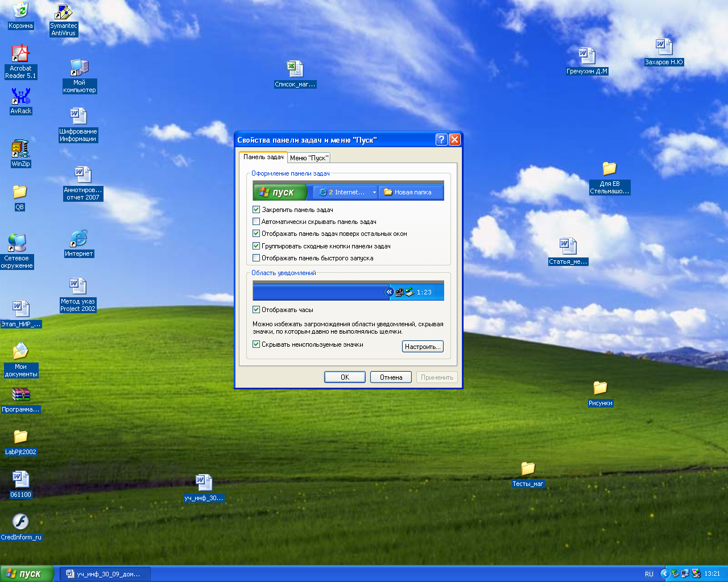728x582 pixels.
Task: Click the WinZip desktop shortcut
Action: pos(20,153)
